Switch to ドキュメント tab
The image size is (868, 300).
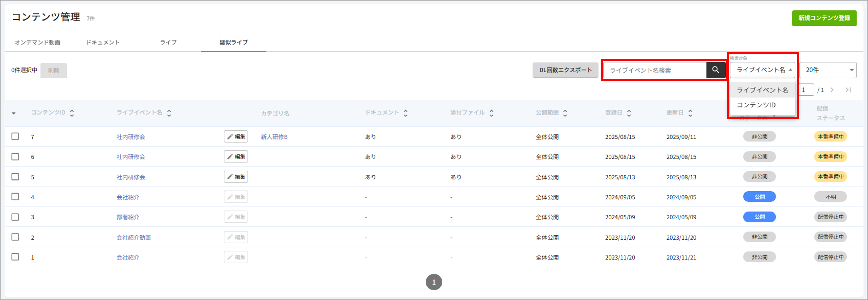(x=103, y=42)
